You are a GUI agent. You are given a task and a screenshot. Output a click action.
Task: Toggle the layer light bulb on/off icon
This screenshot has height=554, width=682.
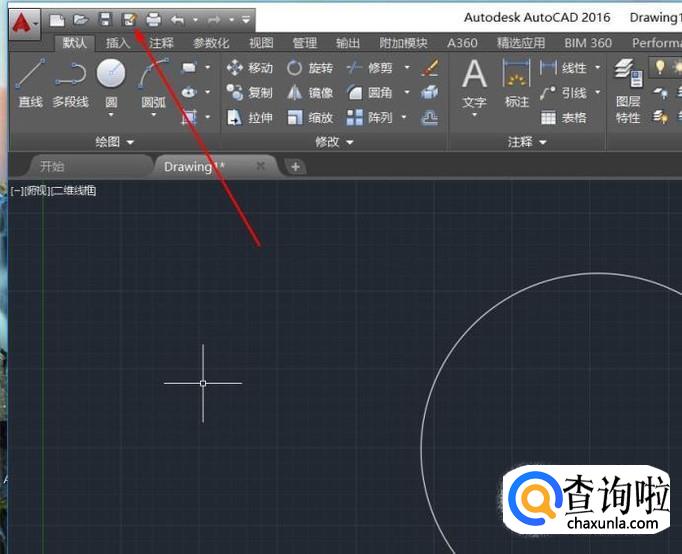660,67
